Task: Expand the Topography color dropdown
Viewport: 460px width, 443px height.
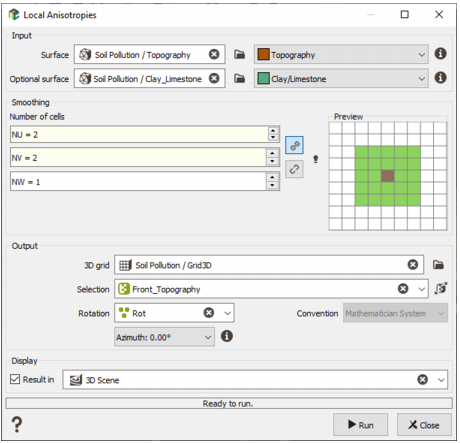Action: tap(422, 55)
